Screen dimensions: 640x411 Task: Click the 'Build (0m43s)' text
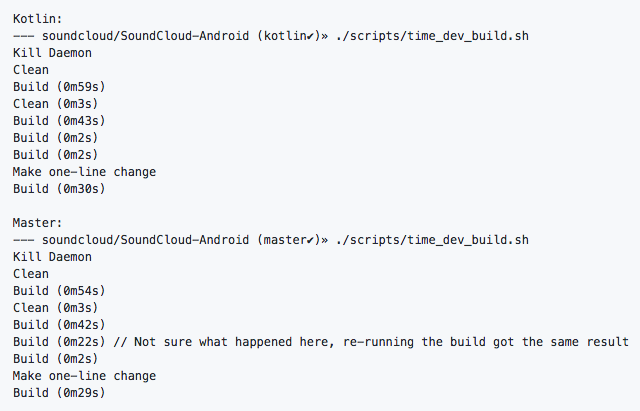coord(59,121)
